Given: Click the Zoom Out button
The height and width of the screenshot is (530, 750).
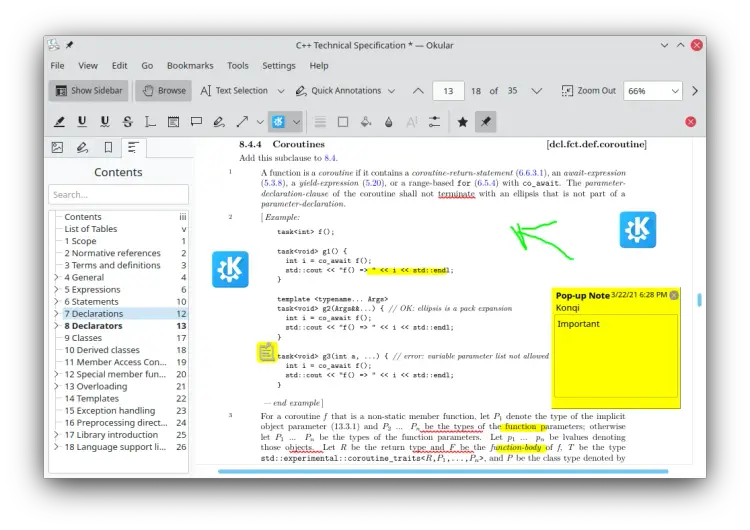Looking at the screenshot, I should click(x=589, y=91).
